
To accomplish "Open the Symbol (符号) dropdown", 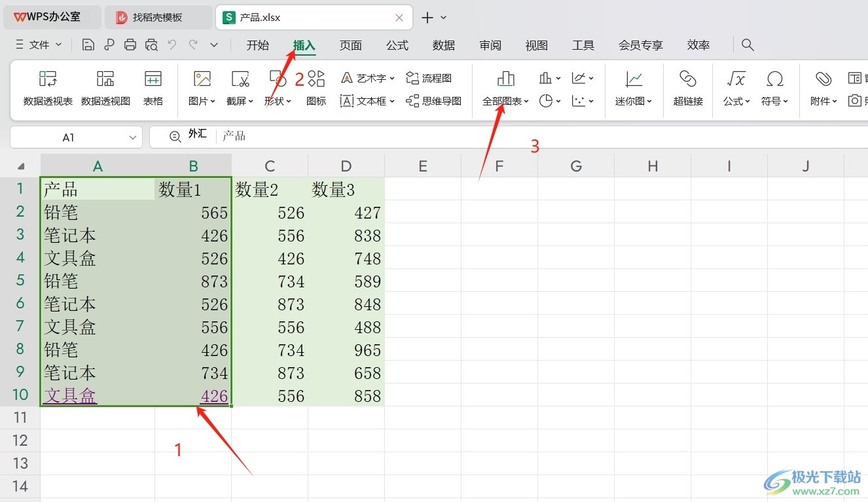I will (x=774, y=88).
